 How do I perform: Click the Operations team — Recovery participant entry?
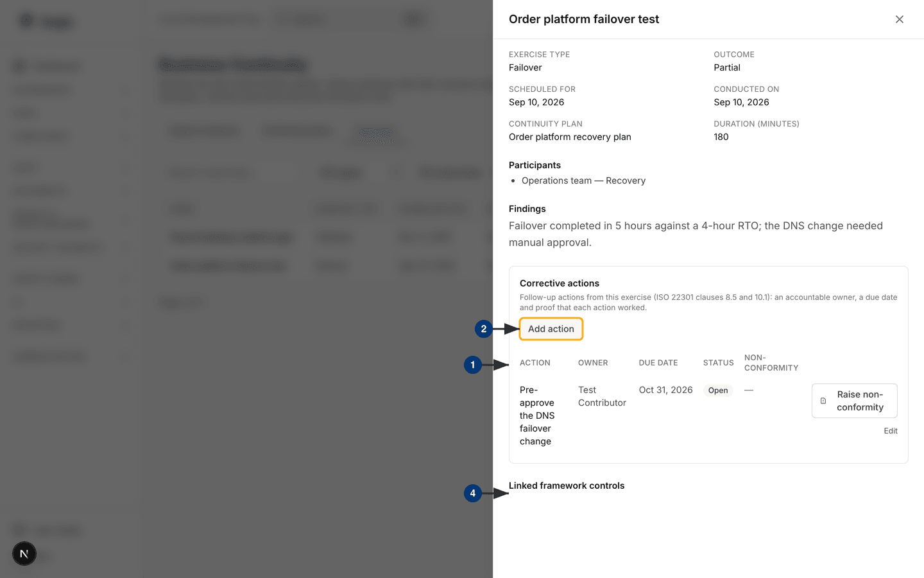(x=583, y=180)
